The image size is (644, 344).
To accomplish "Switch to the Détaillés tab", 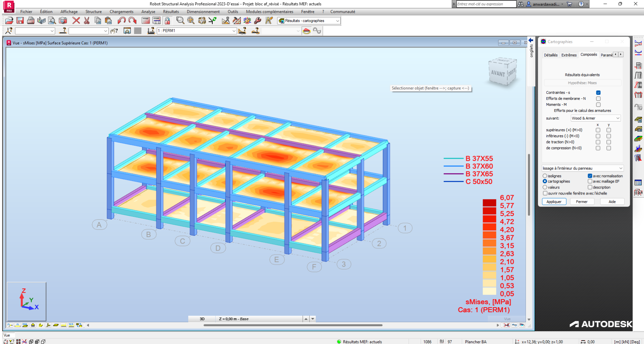I will click(550, 55).
